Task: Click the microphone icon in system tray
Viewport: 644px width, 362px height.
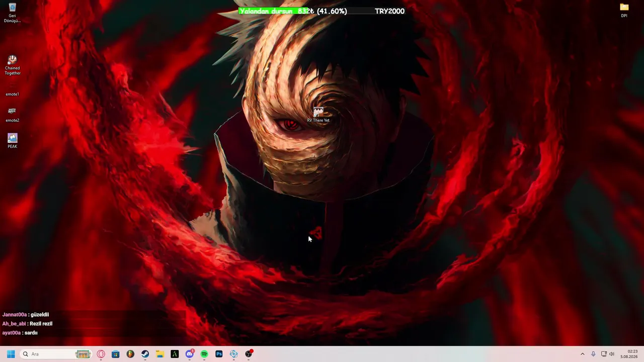Action: 593,354
